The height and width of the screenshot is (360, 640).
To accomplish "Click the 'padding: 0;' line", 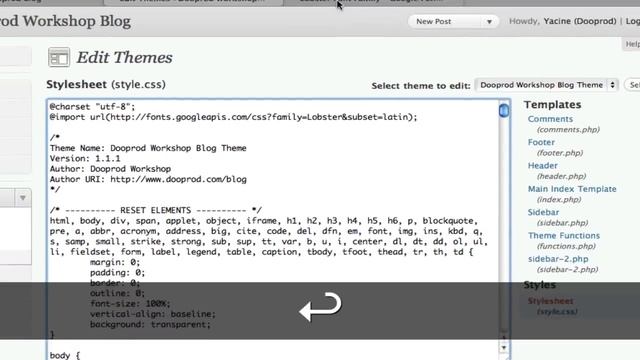I will 117,272.
